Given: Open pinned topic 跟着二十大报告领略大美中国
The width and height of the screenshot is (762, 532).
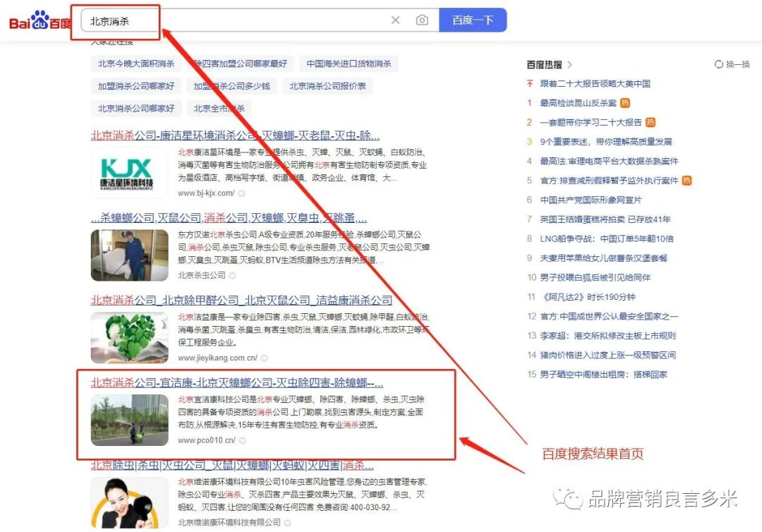Looking at the screenshot, I should click(x=595, y=83).
